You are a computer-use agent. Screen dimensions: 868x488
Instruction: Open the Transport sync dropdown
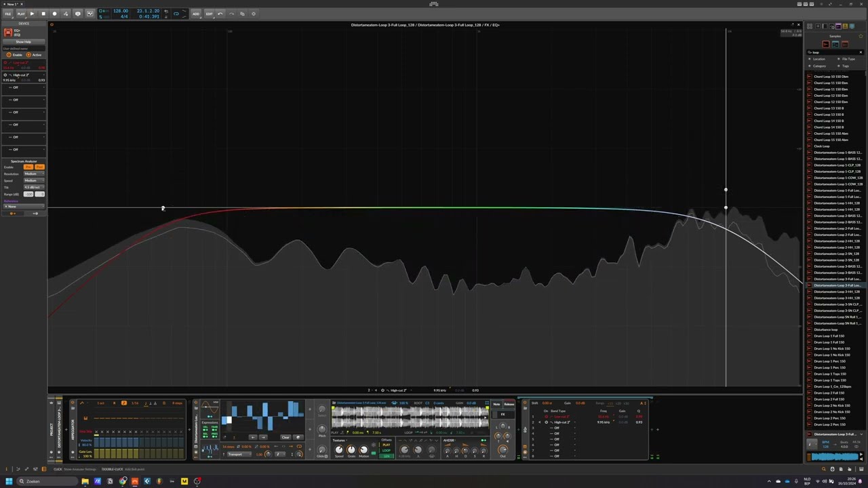tap(239, 454)
